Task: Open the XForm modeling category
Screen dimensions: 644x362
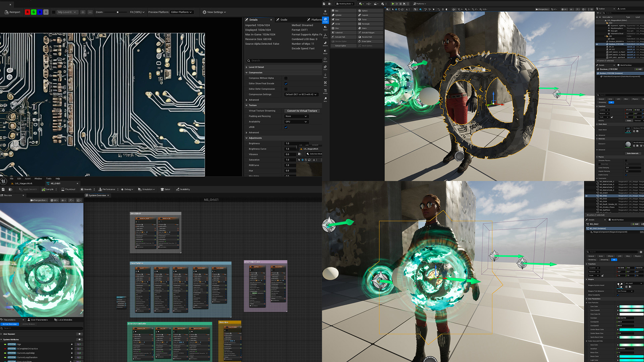Action: click(325, 36)
